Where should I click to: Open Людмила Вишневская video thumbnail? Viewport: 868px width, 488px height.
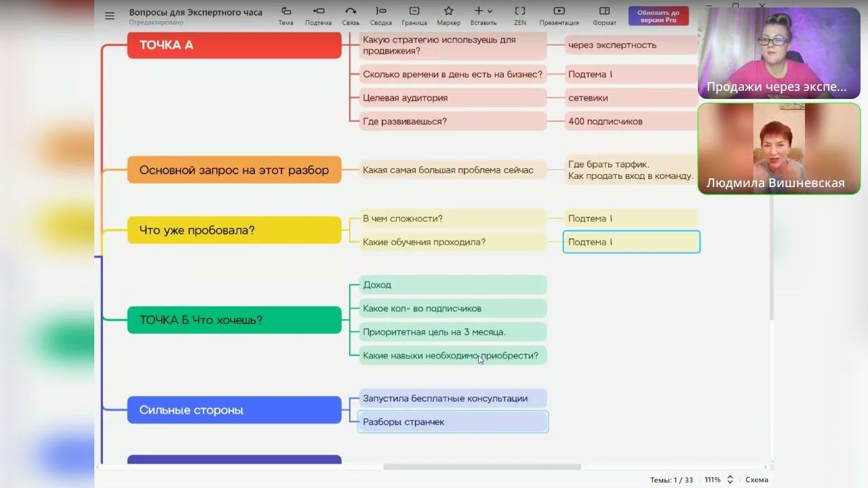click(778, 148)
